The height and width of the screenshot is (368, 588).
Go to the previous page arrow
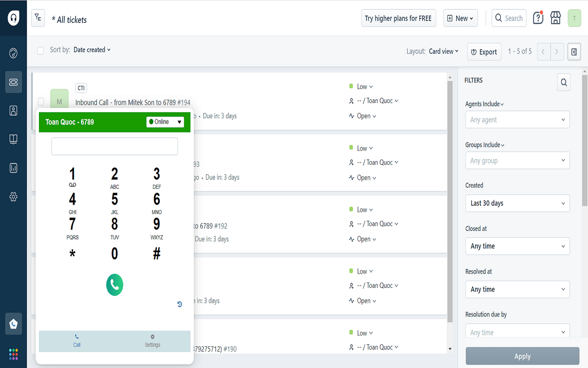543,52
